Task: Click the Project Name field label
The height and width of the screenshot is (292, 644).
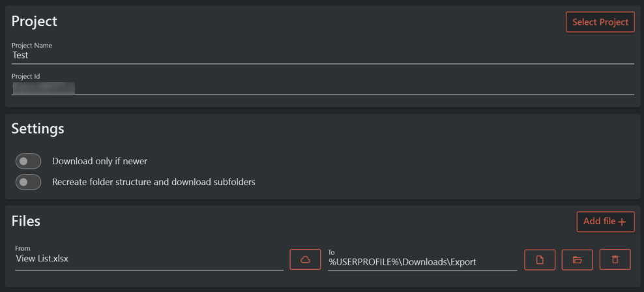Action: (x=32, y=46)
